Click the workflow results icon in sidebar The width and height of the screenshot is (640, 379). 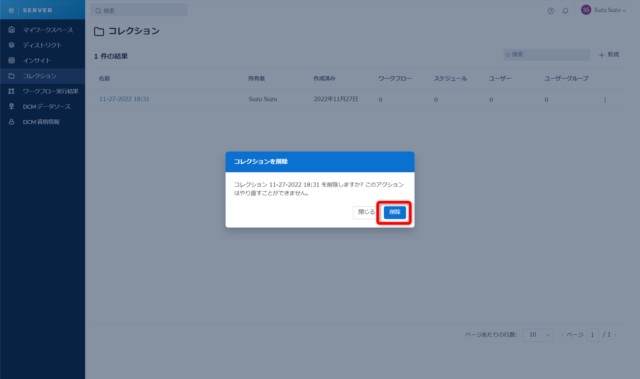point(11,91)
